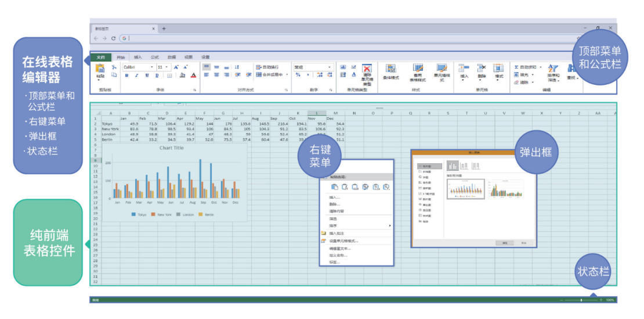This screenshot has width=644, height=319.
Task: Click the Clear Cell Type icon
Action: [367, 69]
